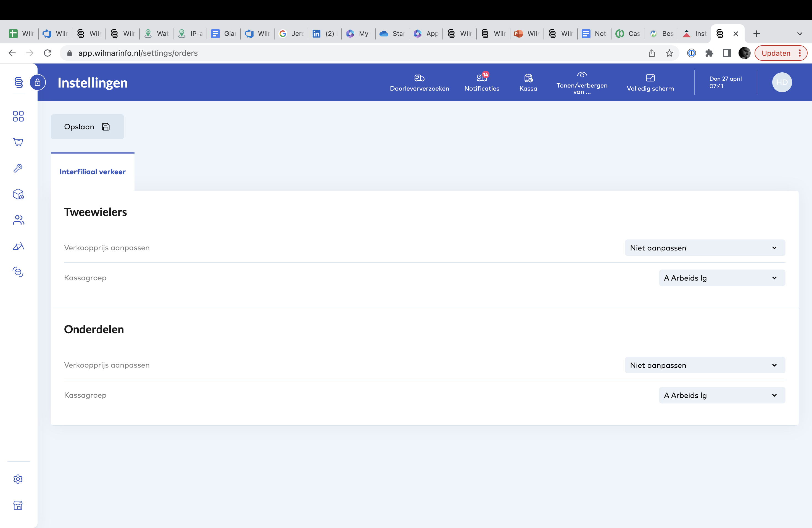Image resolution: width=812 pixels, height=528 pixels.
Task: Expand Tweewielers Verkoopprijs aanpassen dropdown
Action: (x=705, y=248)
